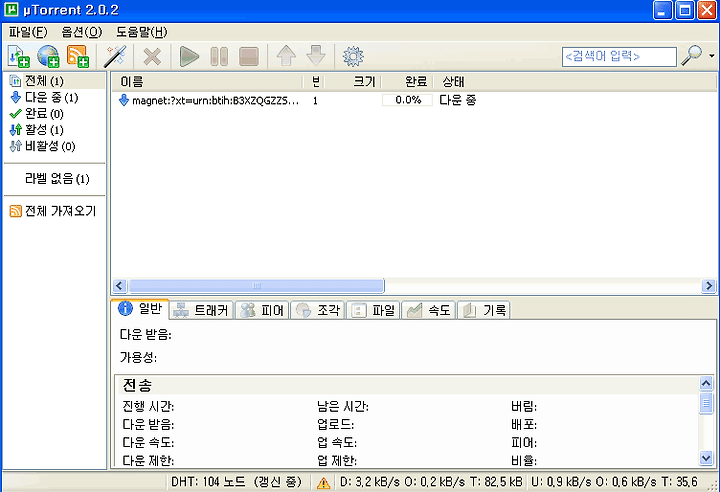Switch to the 파일 tab
Image resolution: width=720 pixels, height=492 pixels.
click(373, 311)
